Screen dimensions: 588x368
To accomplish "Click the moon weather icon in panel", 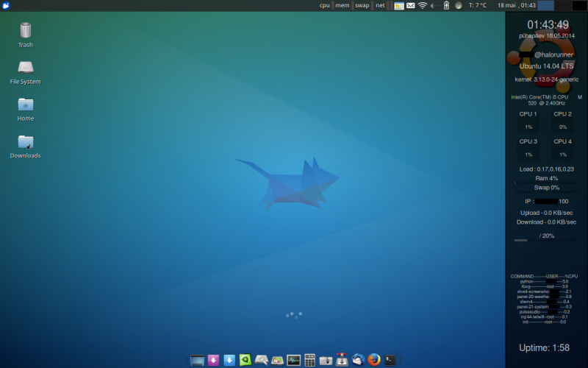I will click(458, 5).
